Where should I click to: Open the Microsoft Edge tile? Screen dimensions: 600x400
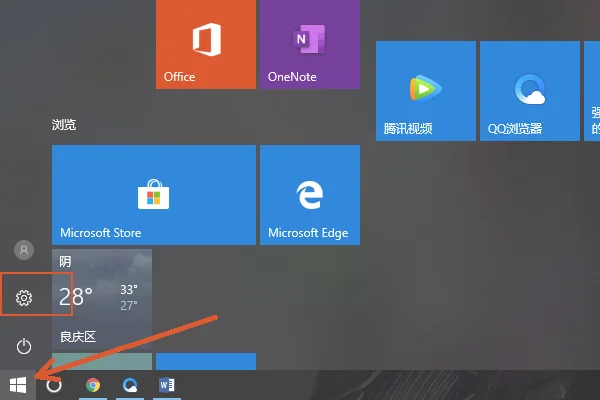click(310, 195)
